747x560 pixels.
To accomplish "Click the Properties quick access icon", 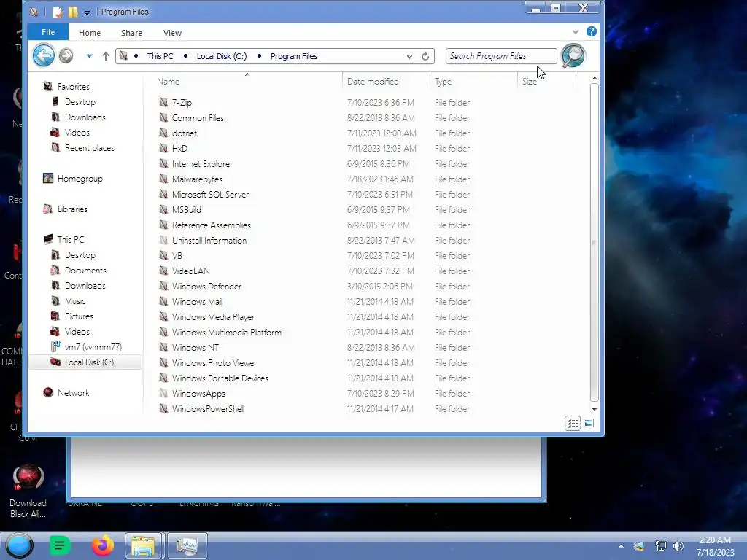I will [57, 12].
